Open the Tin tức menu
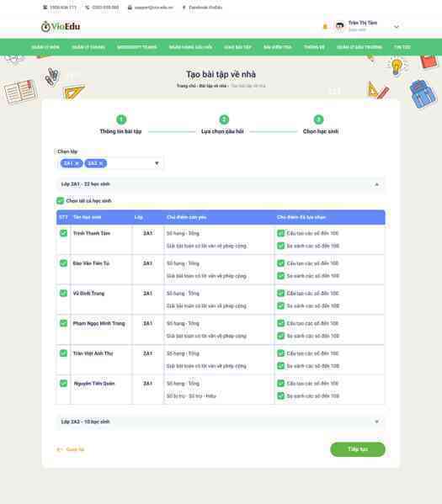The image size is (442, 504). (x=402, y=47)
